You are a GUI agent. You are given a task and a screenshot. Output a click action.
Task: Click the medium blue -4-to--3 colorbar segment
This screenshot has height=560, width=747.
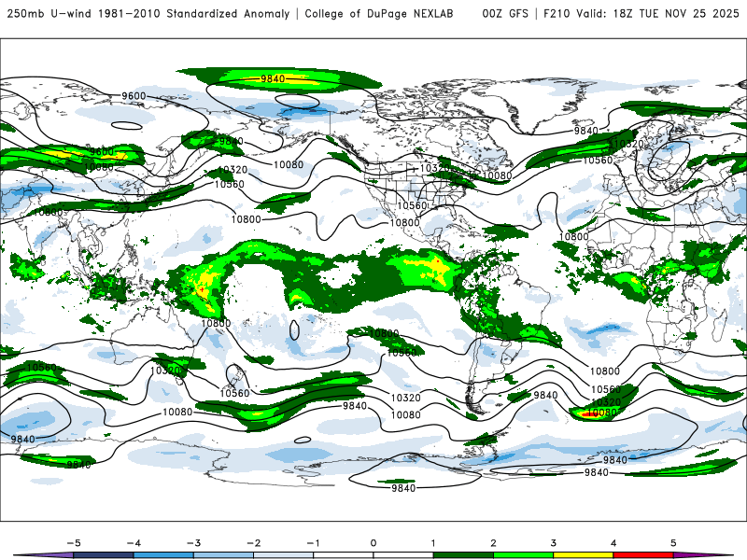(163, 555)
